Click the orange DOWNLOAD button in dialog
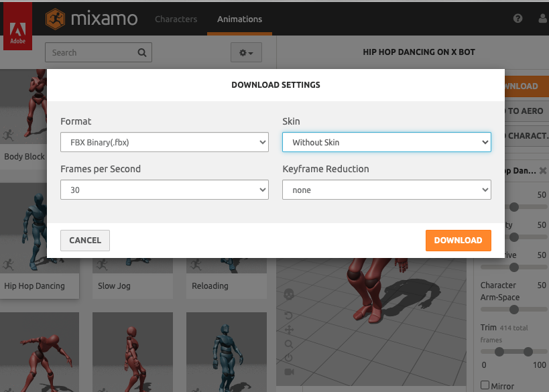Viewport: 549px width, 392px height. click(x=459, y=241)
